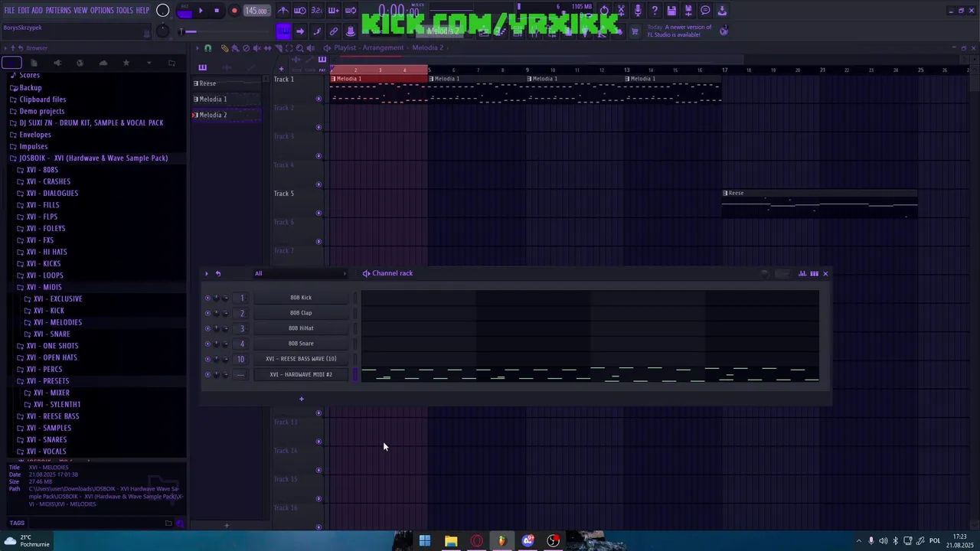Click the browser favorites star tab
Image resolution: width=980 pixels, height=551 pixels.
(x=126, y=63)
